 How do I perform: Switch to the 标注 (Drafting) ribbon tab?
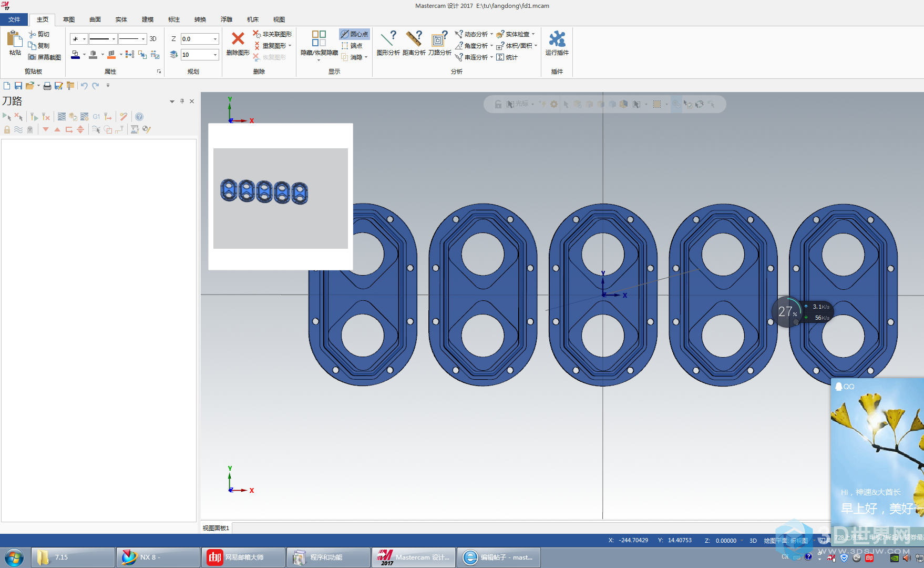click(x=174, y=19)
